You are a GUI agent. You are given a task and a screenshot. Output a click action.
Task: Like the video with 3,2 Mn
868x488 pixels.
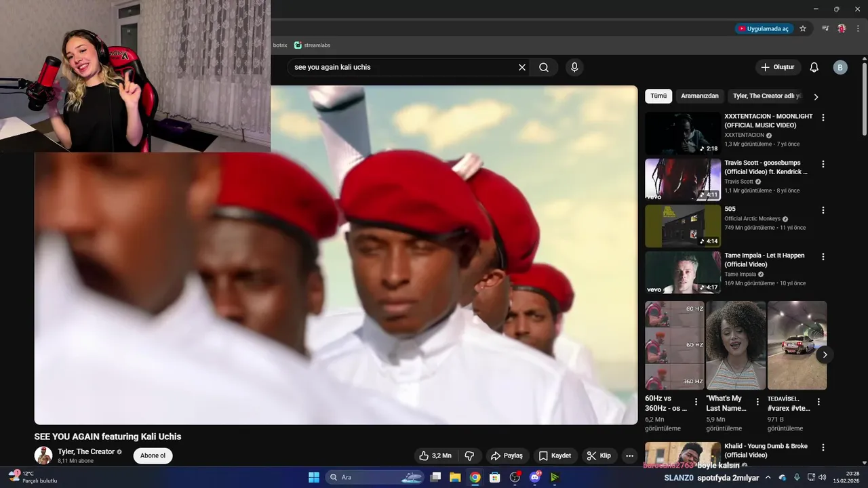[435, 455]
